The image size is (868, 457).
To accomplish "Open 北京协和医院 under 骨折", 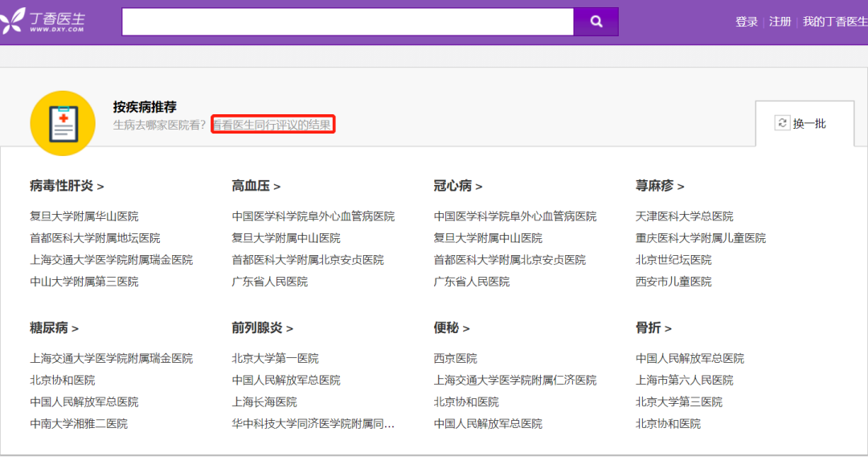I will [x=668, y=424].
